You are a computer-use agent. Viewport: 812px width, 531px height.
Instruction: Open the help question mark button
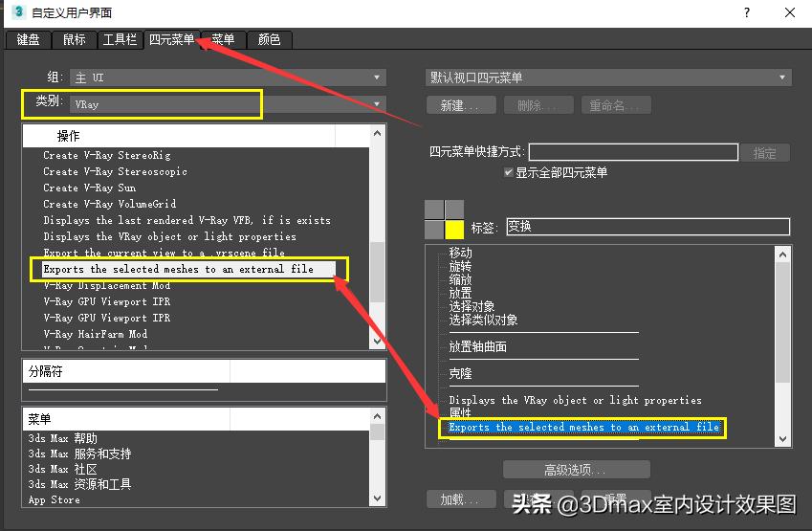point(746,12)
